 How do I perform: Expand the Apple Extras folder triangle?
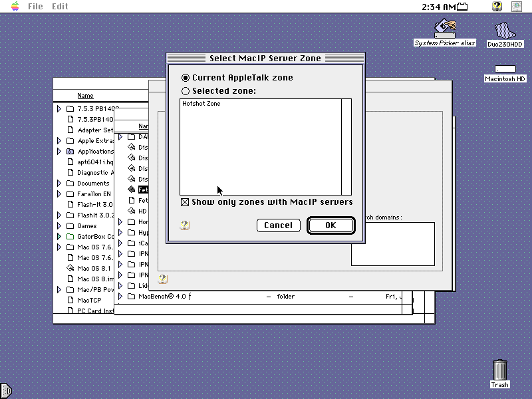coord(59,140)
